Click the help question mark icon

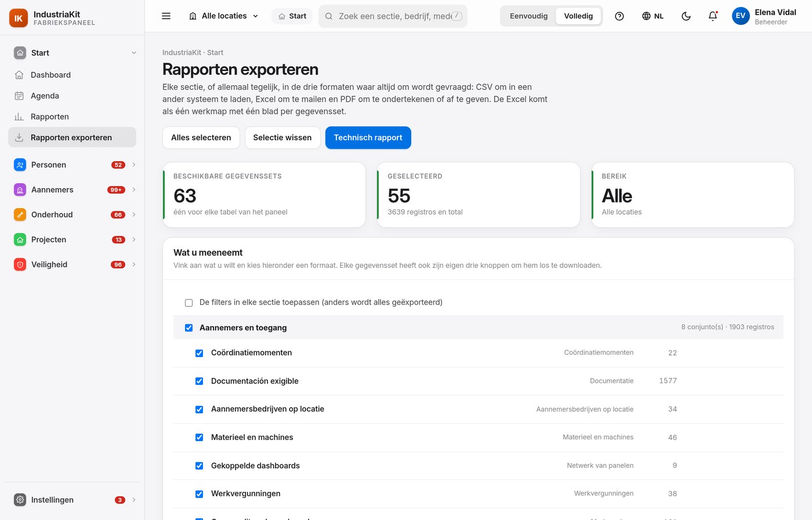tap(619, 16)
